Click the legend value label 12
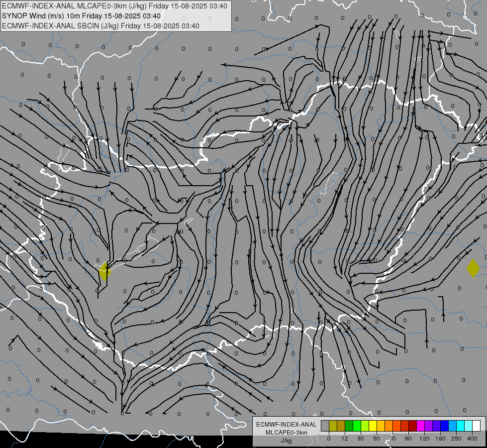The height and width of the screenshot is (448, 487). 344,439
